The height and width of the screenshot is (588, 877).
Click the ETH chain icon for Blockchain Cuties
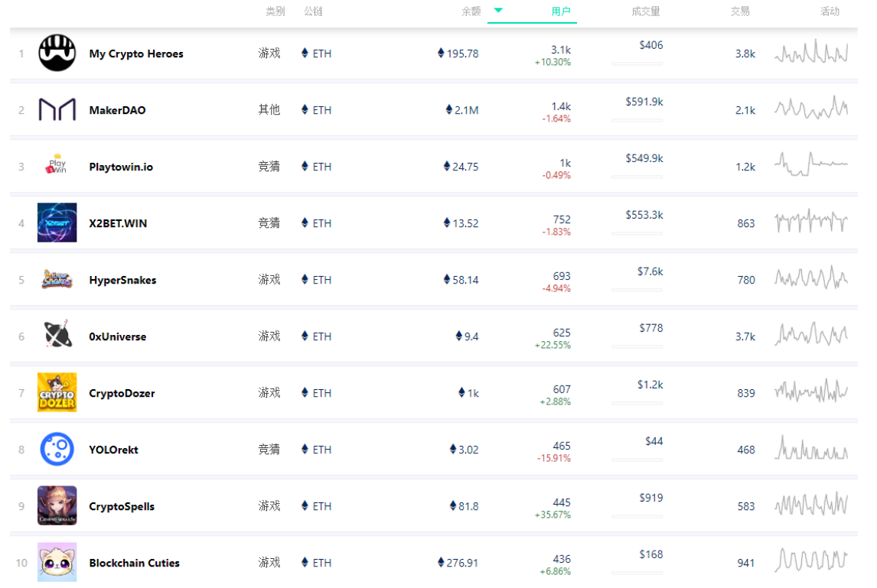[x=305, y=562]
